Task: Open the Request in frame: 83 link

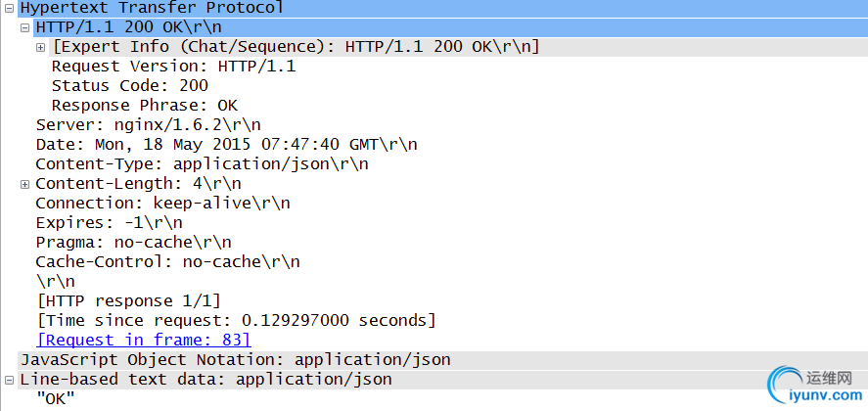Action: click(x=144, y=341)
